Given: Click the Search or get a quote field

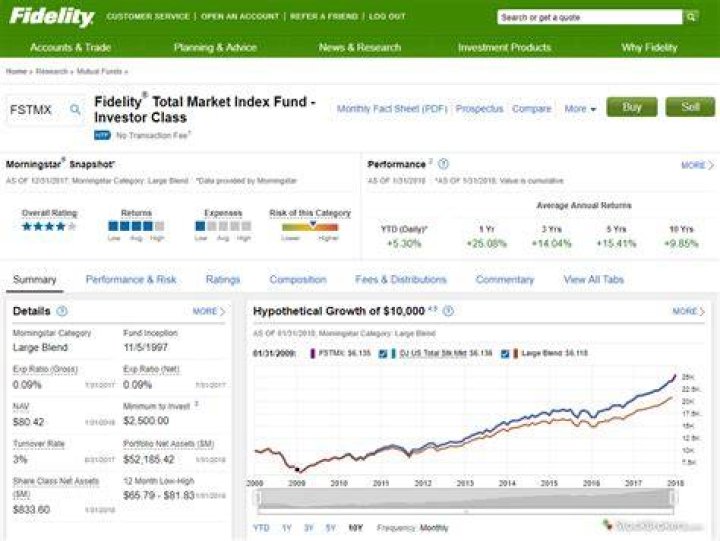Looking at the screenshot, I should click(x=590, y=17).
